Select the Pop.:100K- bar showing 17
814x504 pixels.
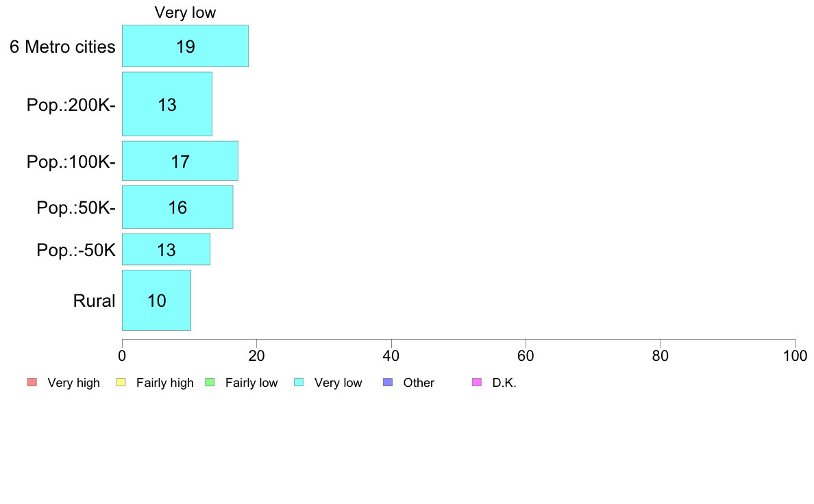pos(180,162)
